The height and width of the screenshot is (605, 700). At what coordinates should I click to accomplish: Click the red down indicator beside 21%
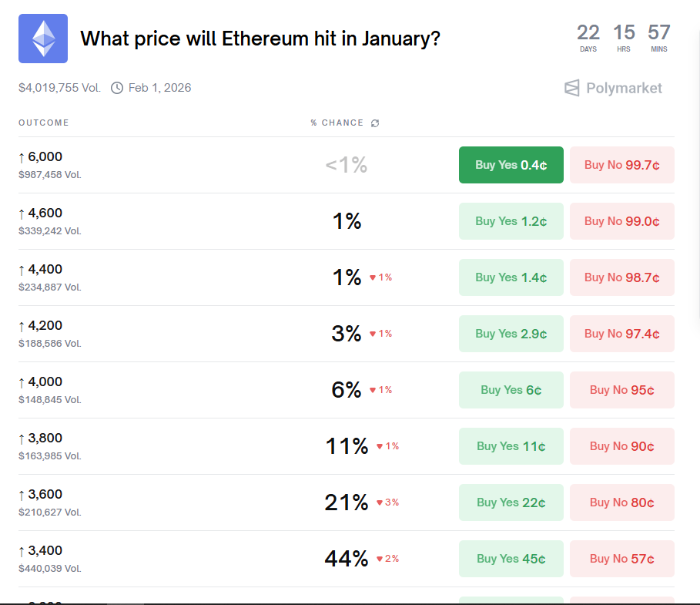point(380,502)
